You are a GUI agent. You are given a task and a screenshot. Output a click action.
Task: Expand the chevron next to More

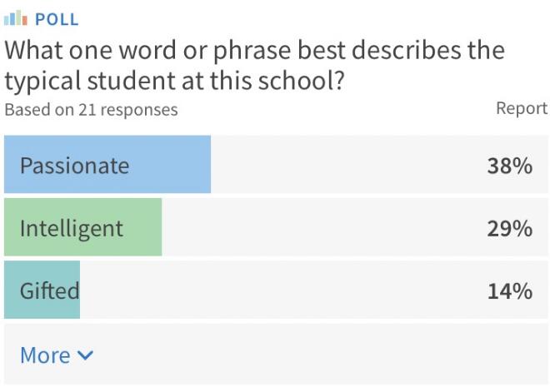pos(85,356)
